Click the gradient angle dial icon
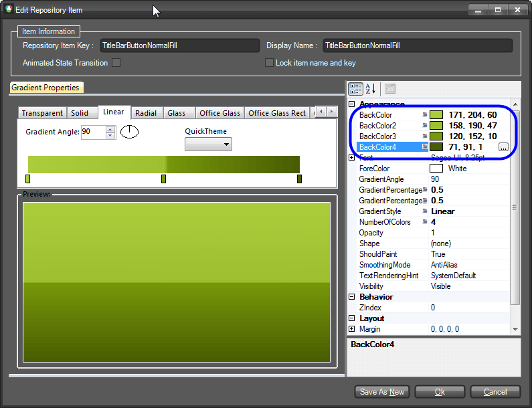The height and width of the screenshot is (408, 532). point(129,132)
